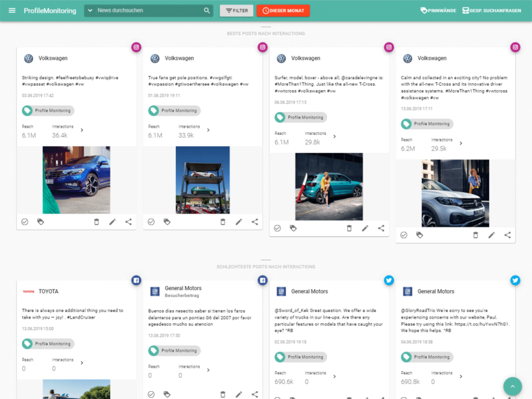This screenshot has height=399, width=532.
Task: Open Instagram badge on Striking design post
Action: [x=136, y=47]
